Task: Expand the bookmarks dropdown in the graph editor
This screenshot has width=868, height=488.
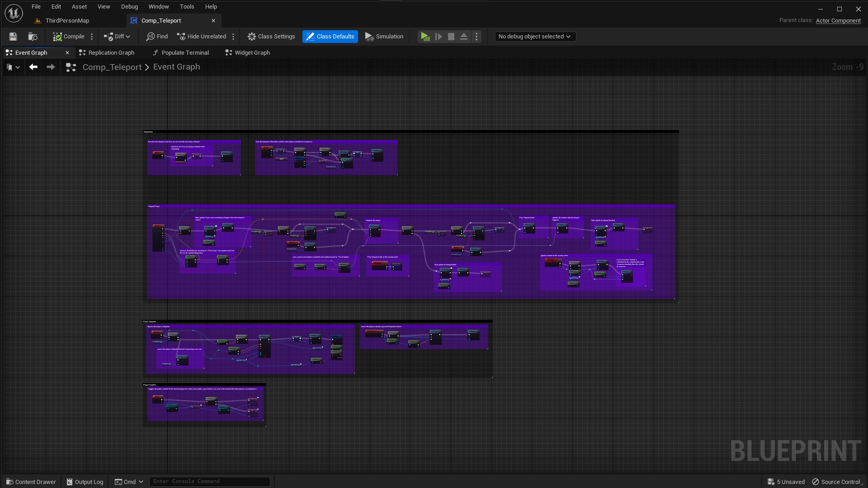Action: coord(13,67)
